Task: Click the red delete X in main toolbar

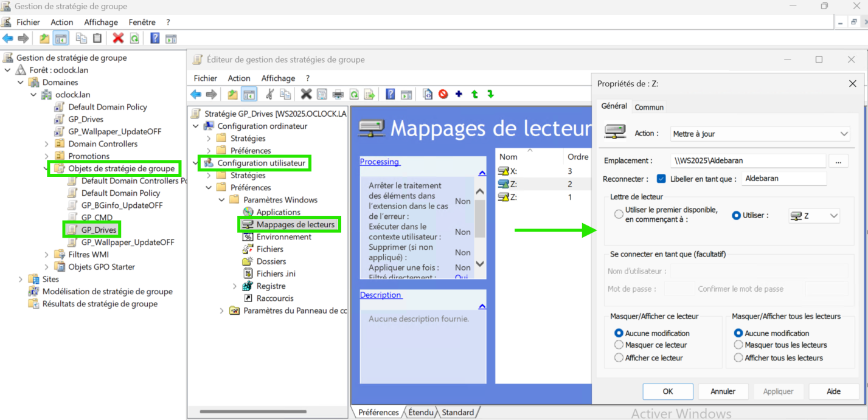Action: [118, 38]
